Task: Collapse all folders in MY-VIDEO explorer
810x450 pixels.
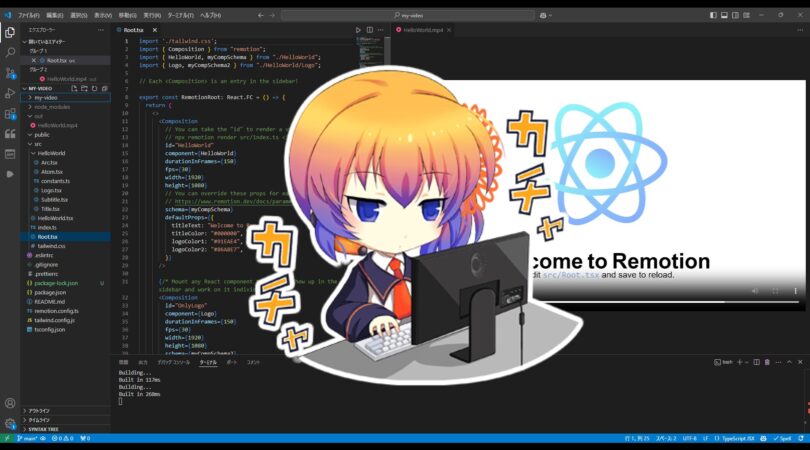Action: 104,89
